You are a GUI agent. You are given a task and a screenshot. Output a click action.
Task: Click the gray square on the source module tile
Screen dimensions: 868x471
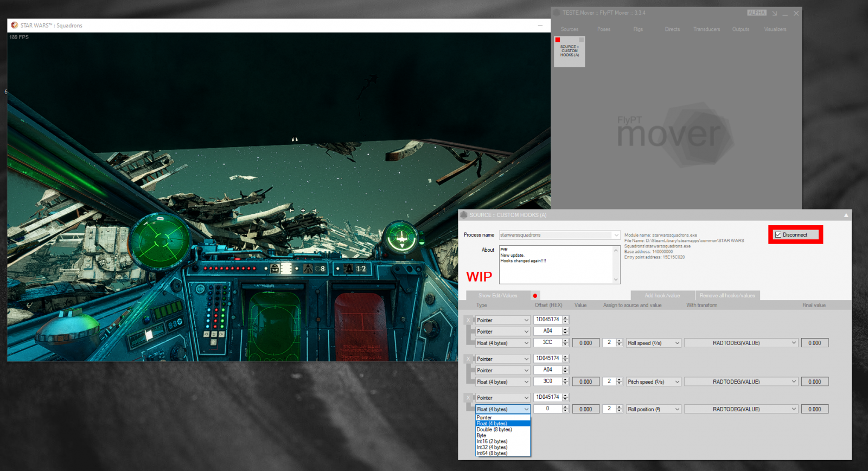pos(582,40)
